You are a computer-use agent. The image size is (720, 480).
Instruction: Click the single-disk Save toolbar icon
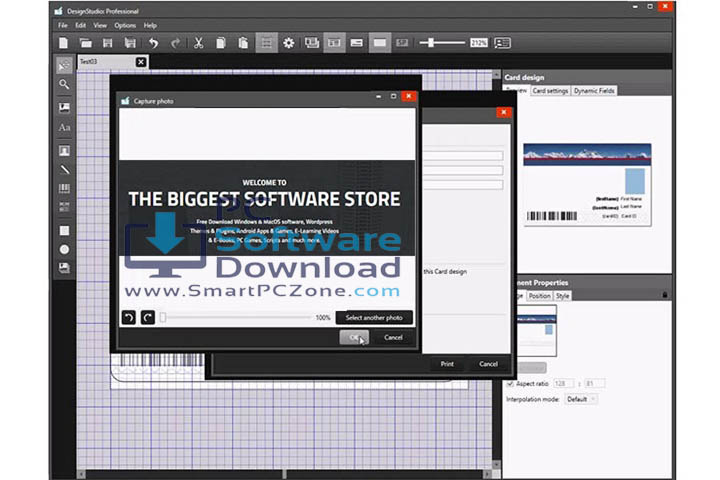tap(107, 43)
